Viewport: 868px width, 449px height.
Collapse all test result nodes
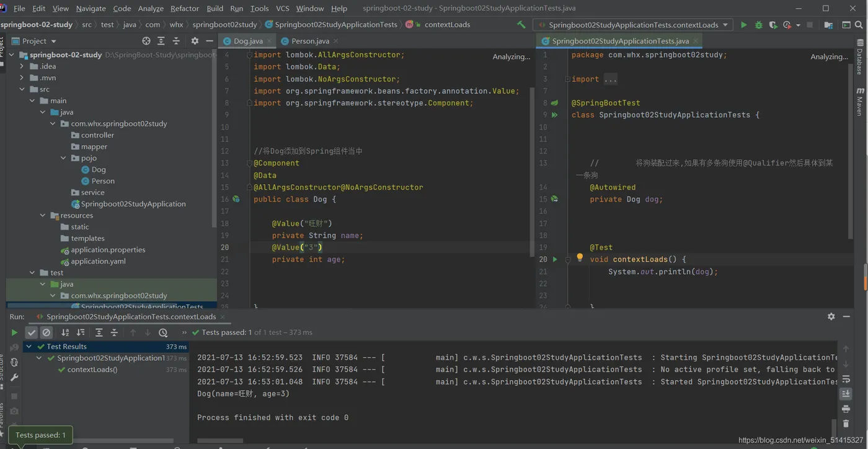[114, 332]
